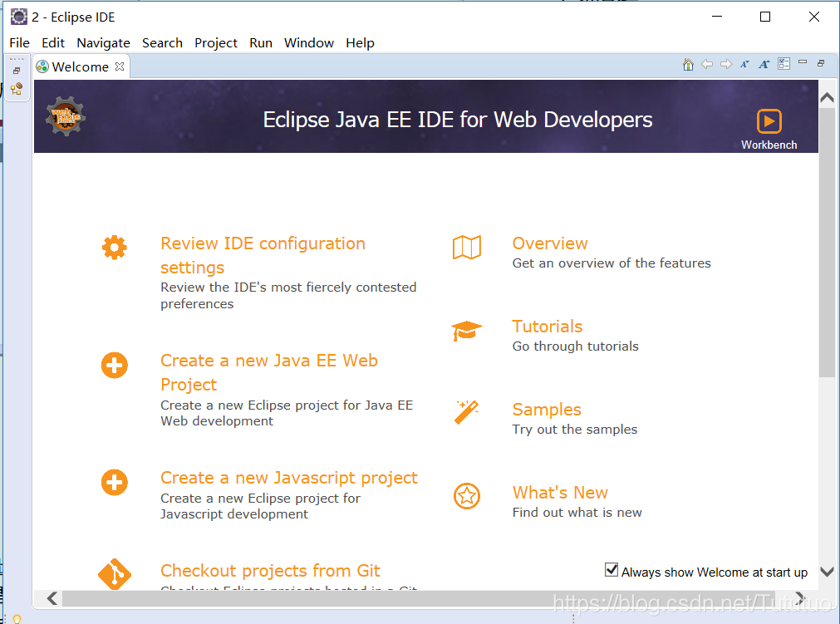Open Checkout projects from Git link
The image size is (840, 624).
[270, 571]
